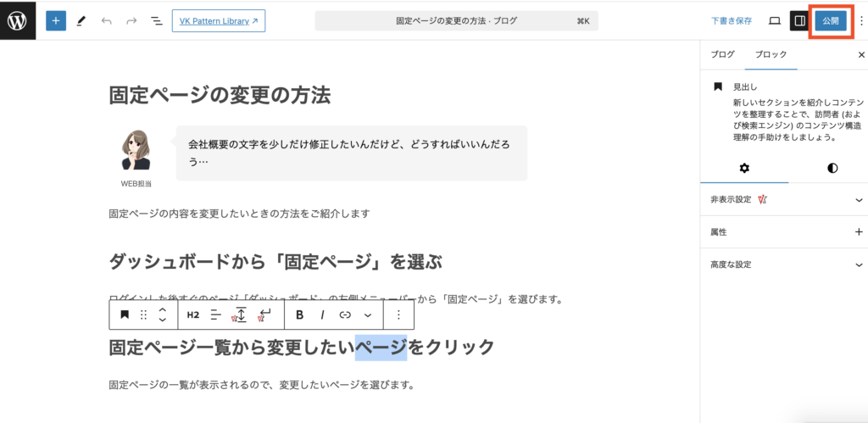Image resolution: width=868 pixels, height=423 pixels.
Task: Open more rich text options chevron
Action: pyautogui.click(x=368, y=314)
